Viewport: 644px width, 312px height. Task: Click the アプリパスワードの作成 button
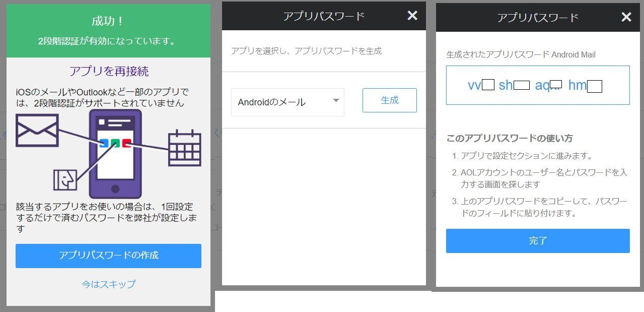click(x=108, y=256)
